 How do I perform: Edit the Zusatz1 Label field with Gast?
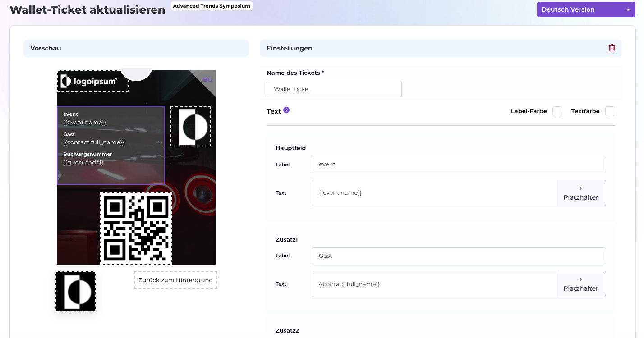click(458, 256)
